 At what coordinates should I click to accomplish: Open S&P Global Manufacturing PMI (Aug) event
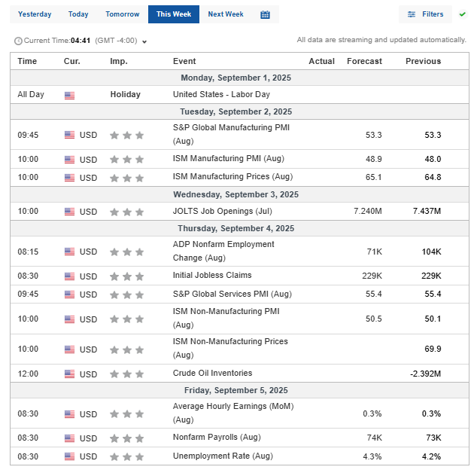(x=231, y=134)
